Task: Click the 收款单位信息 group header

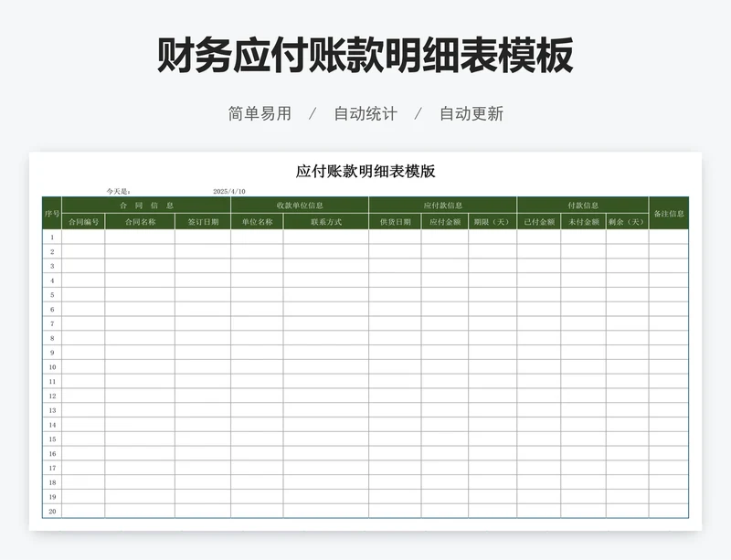Action: 300,206
